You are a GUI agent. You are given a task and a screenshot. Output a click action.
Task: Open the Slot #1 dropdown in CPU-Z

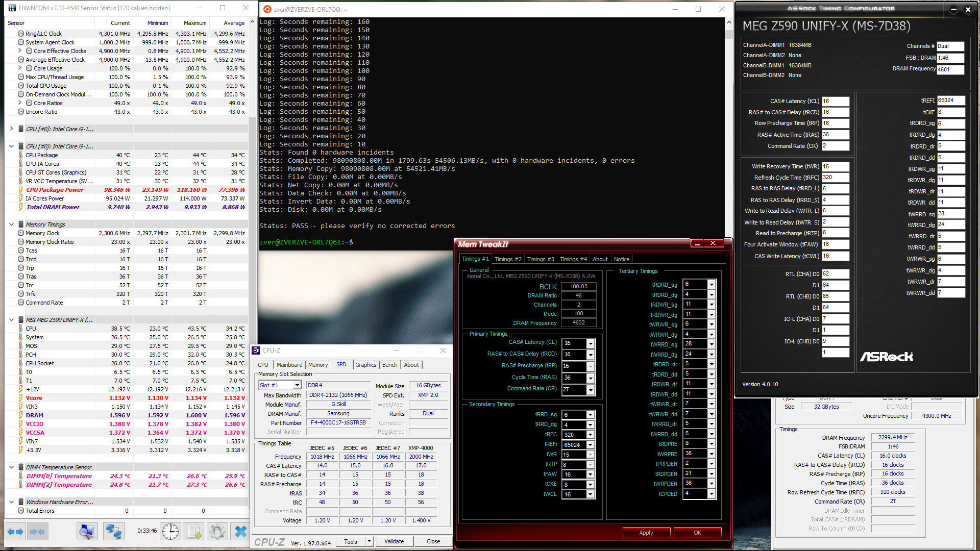297,385
